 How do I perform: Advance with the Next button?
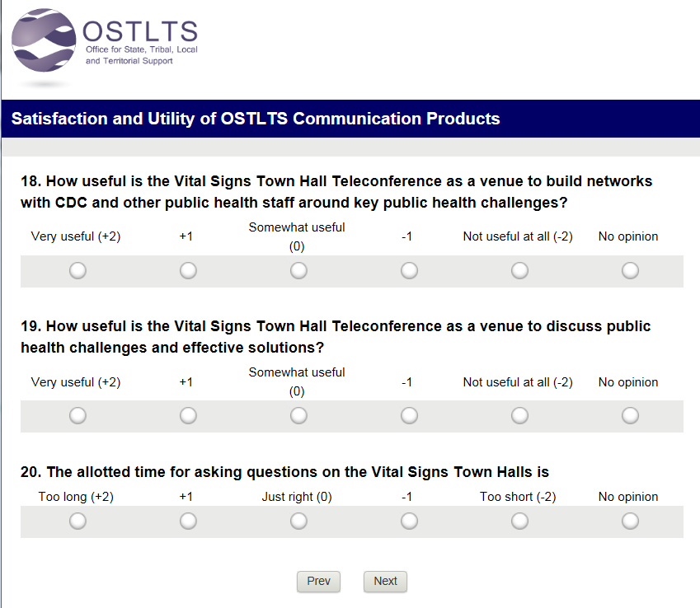click(x=385, y=582)
